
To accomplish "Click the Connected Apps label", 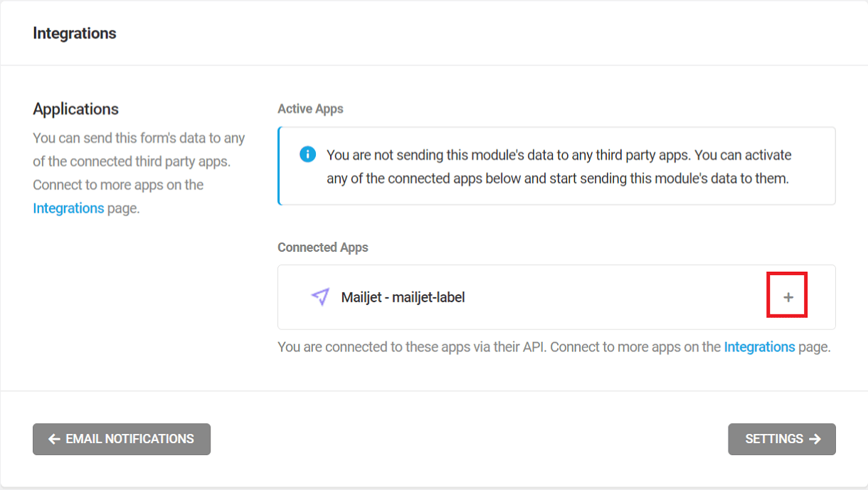I will coord(323,247).
